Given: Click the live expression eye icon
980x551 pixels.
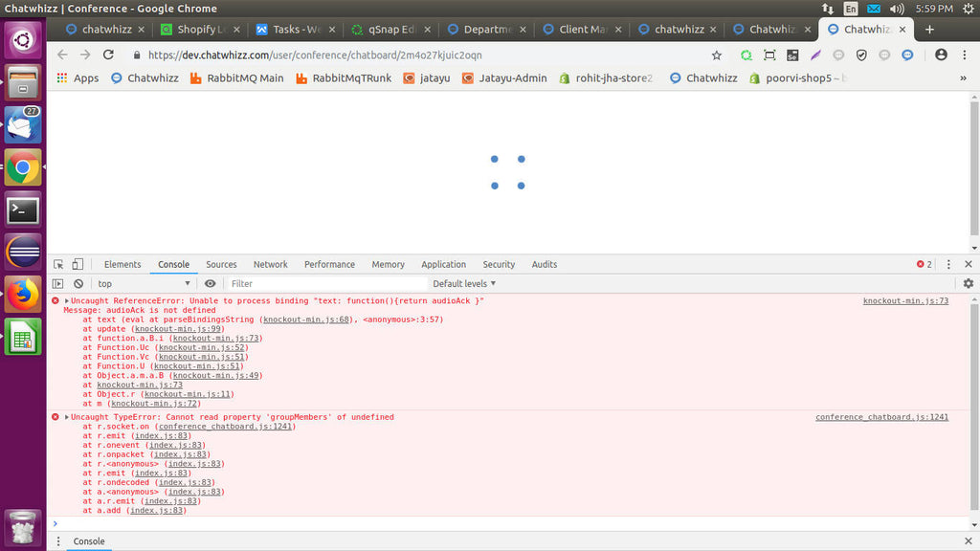Looking at the screenshot, I should tap(211, 284).
